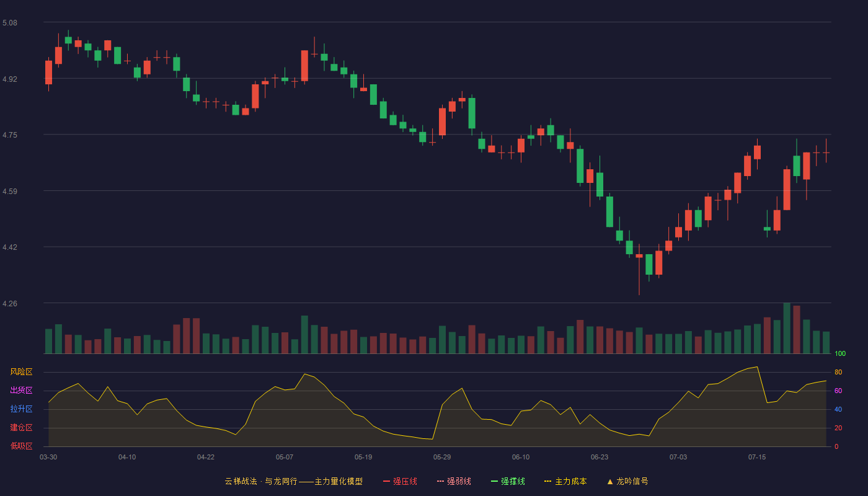Toggle the 主力成本 series label

point(570,481)
